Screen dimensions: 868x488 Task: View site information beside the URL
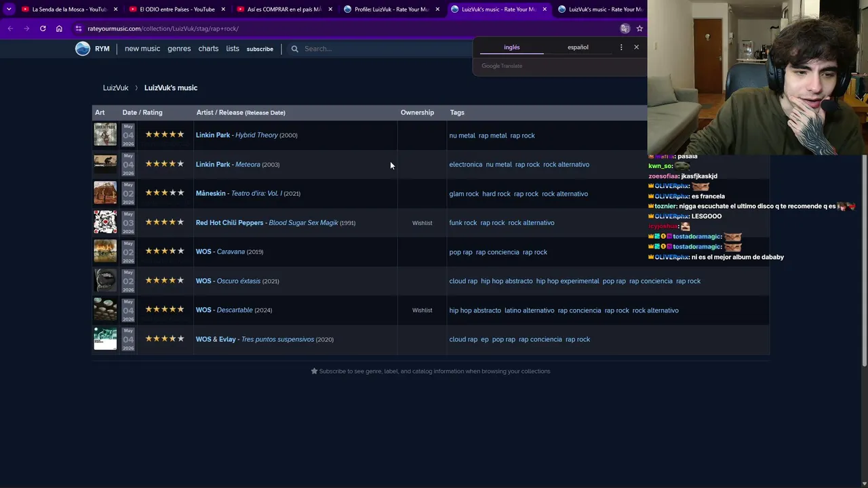(79, 28)
